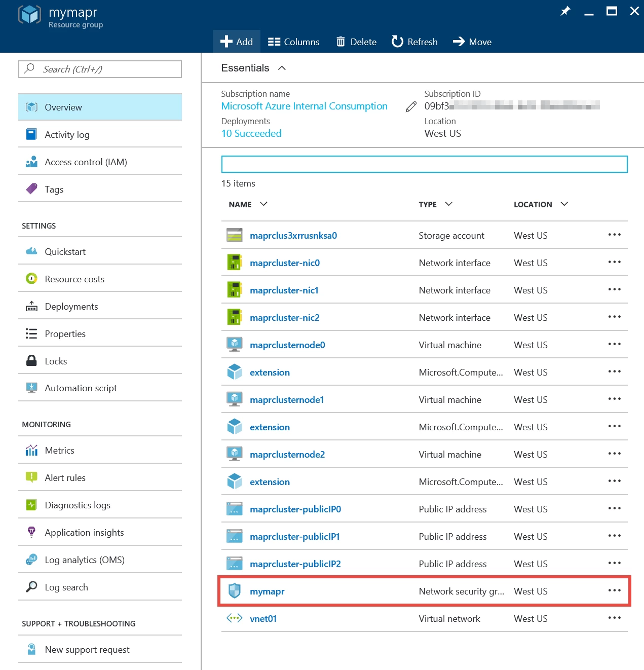The image size is (644, 670).
Task: Click the edit pencil icon
Action: pos(411,106)
